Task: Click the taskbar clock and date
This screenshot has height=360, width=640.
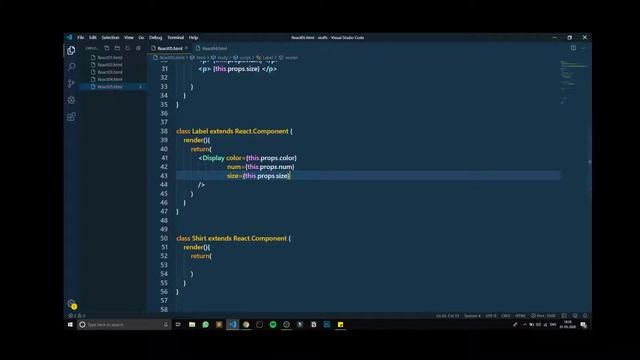Action: click(567, 324)
